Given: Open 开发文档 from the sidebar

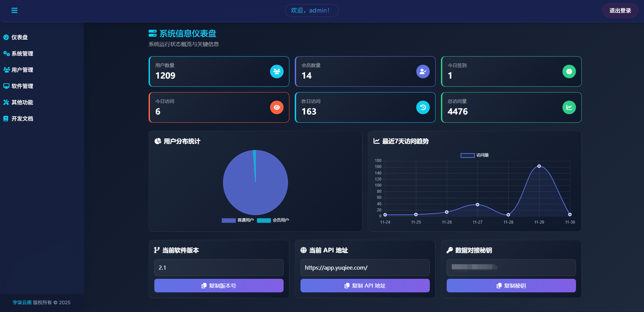Looking at the screenshot, I should pyautogui.click(x=22, y=119).
